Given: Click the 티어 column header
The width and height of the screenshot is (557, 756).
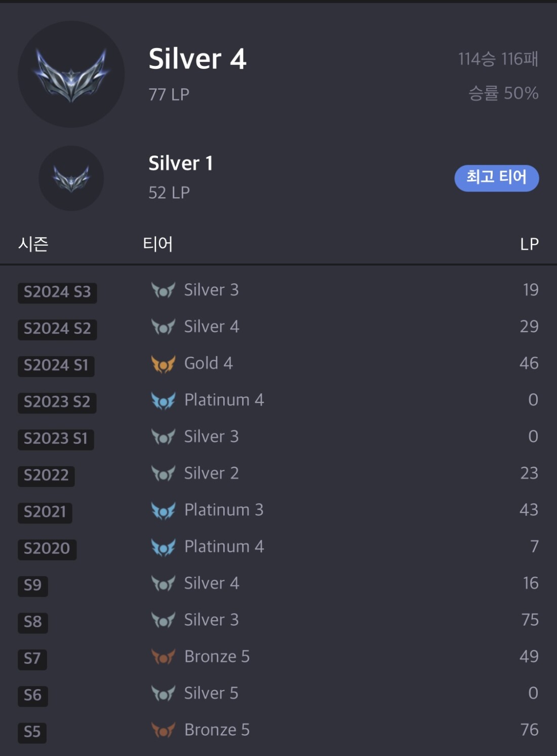Looking at the screenshot, I should tap(157, 244).
